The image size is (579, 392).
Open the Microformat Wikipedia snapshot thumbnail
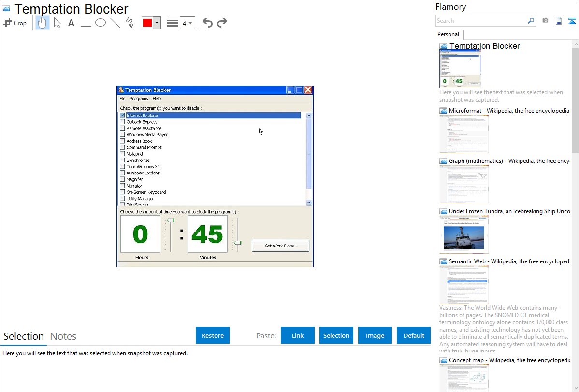[x=464, y=134]
